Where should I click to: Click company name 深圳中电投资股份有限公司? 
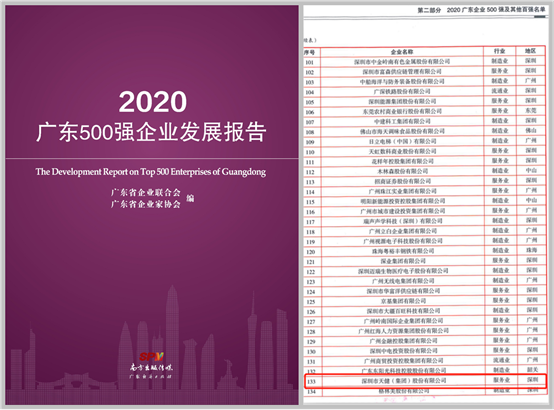coord(403,351)
